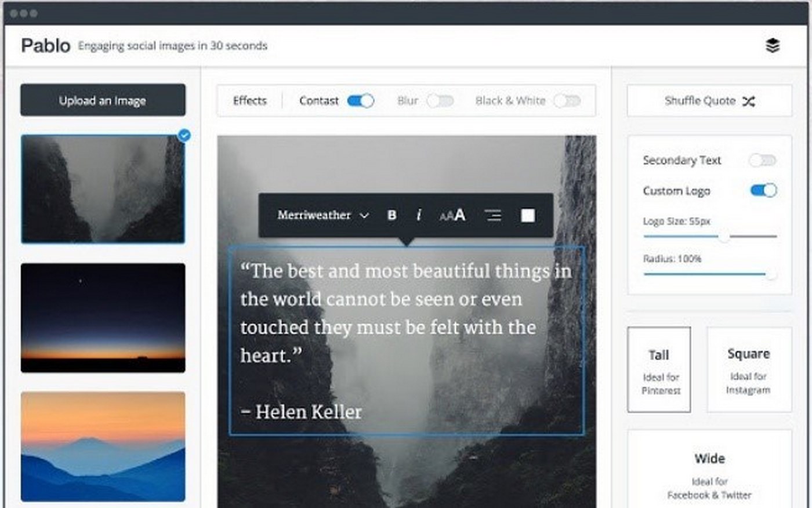Select the Tall Pinterest size option

pyautogui.click(x=659, y=369)
